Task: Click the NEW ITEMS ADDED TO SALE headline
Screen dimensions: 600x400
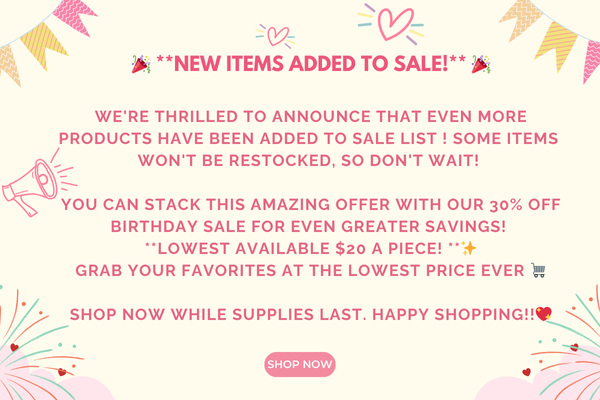Action: tap(311, 64)
